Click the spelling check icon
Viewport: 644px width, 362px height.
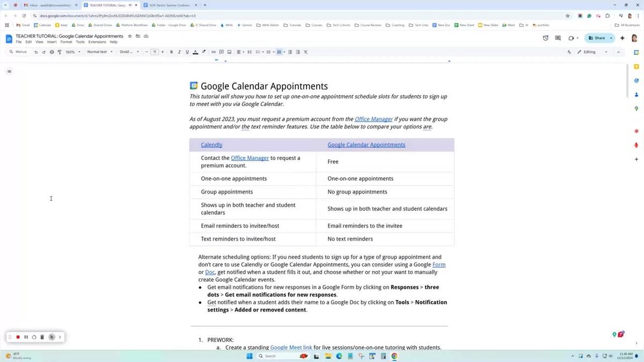[x=60, y=52]
